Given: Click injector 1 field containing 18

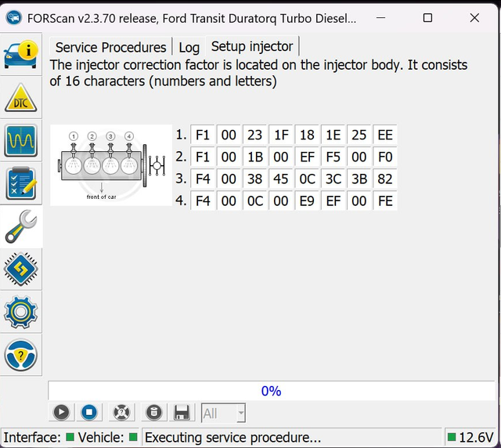Looking at the screenshot, I should pyautogui.click(x=307, y=135).
